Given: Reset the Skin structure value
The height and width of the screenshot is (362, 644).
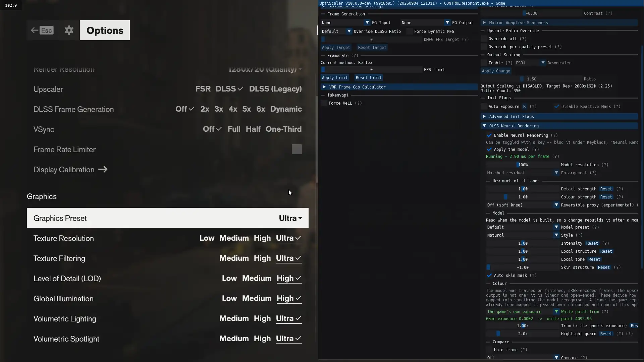Looking at the screenshot, I should [604, 267].
